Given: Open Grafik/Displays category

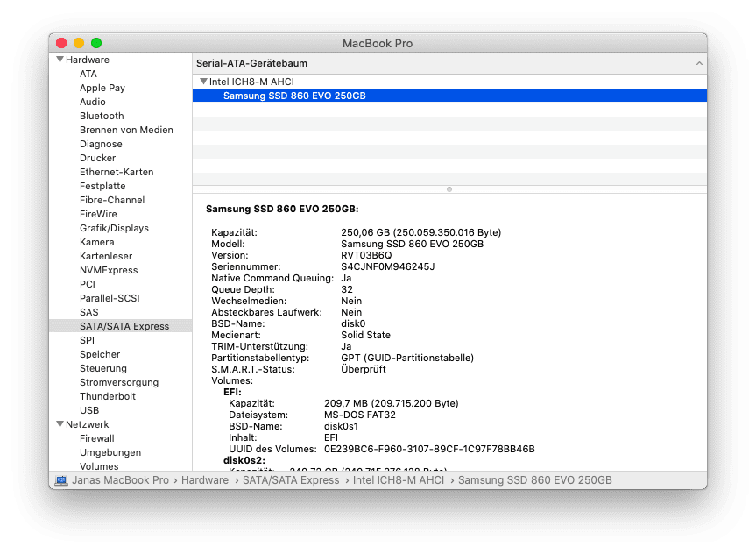Looking at the screenshot, I should [x=114, y=228].
